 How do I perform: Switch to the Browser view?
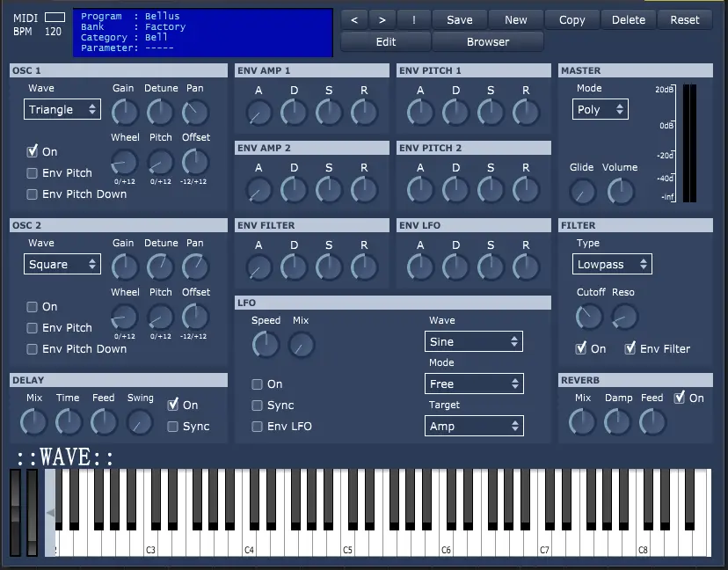[488, 40]
